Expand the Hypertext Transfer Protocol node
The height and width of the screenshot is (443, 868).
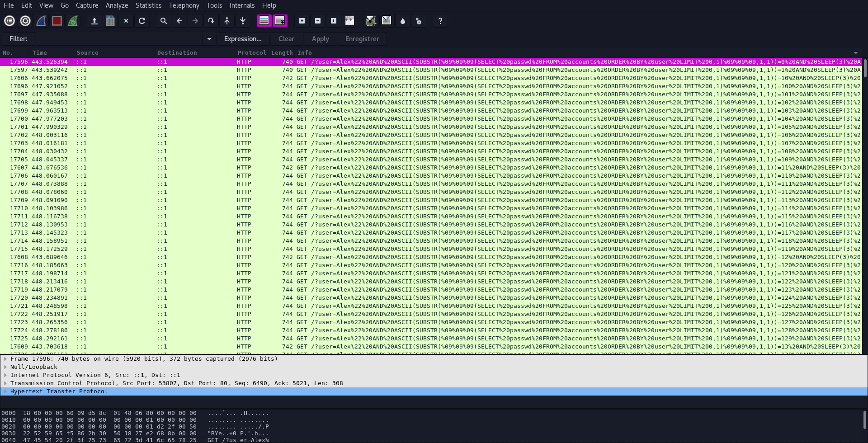click(5, 391)
